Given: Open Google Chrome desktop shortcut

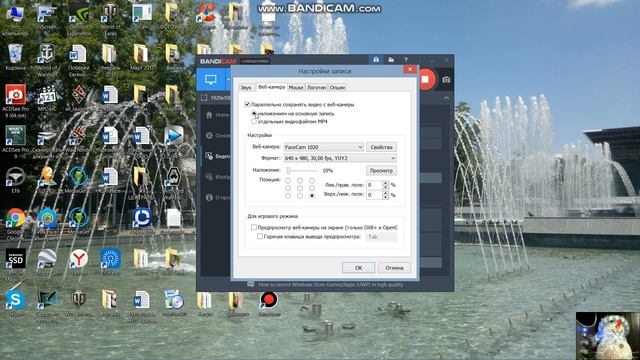Looking at the screenshot, I should tap(15, 218).
